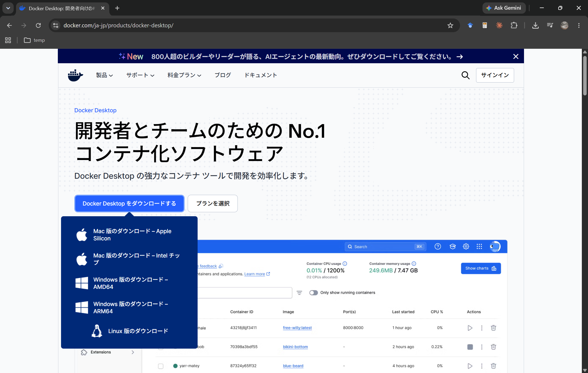Screen dimensions: 588x373
Task: Expand the 料金プラン menu
Action: pyautogui.click(x=184, y=75)
